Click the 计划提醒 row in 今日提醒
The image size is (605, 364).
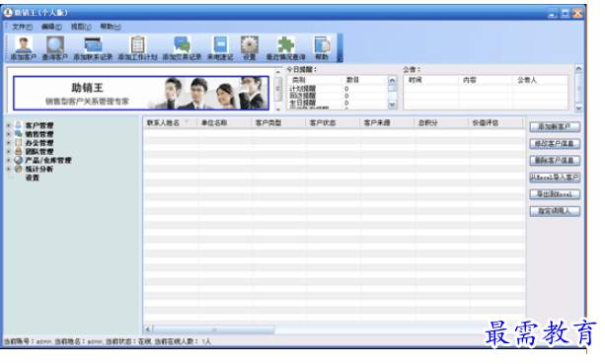click(x=337, y=89)
